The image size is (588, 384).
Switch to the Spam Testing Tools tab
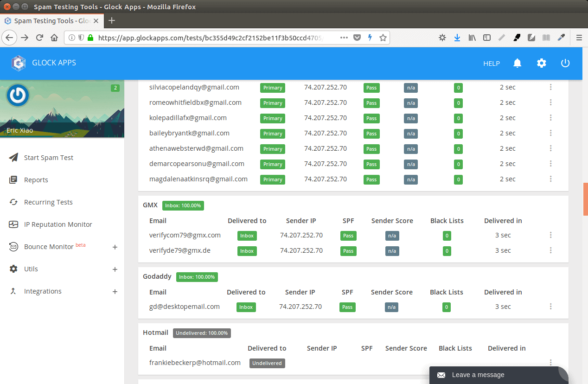[51, 20]
